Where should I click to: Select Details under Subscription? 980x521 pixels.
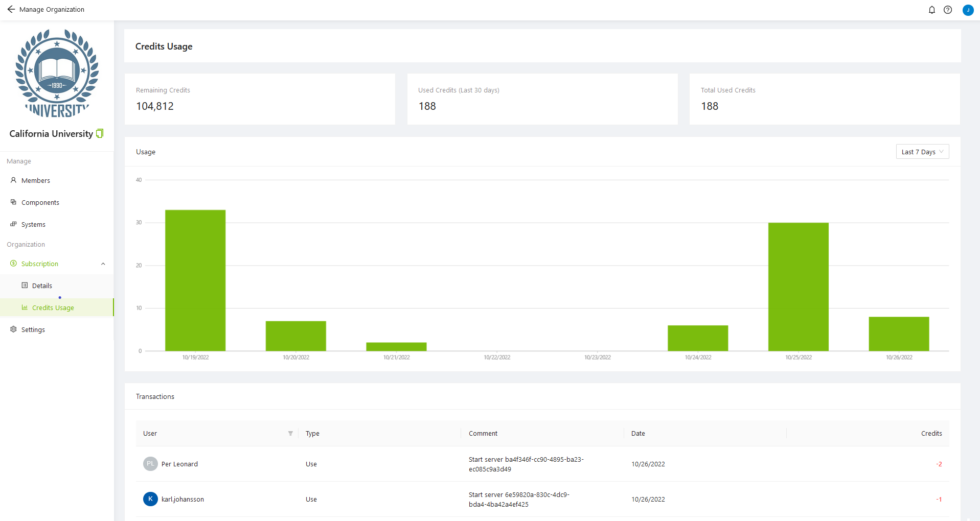click(42, 286)
